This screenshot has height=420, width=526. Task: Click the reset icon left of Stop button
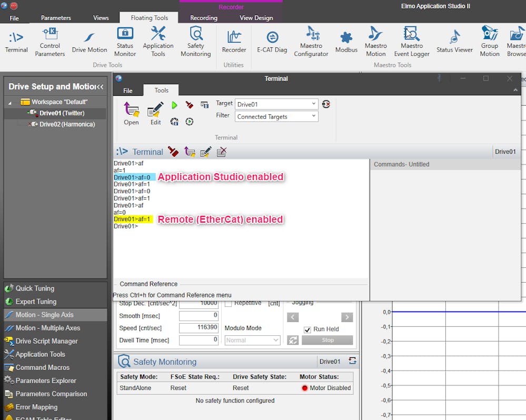(x=293, y=340)
